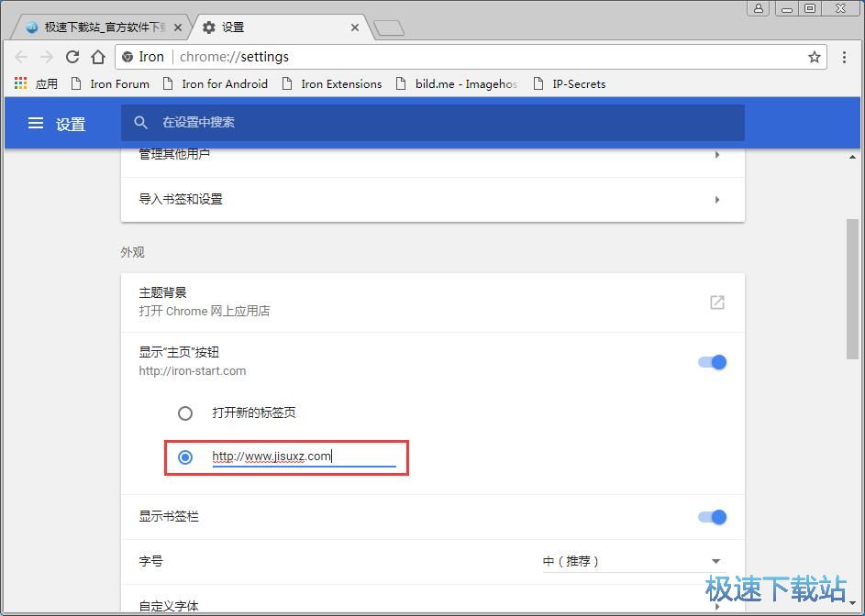865x616 pixels.
Task: Open the Iron Extensions bookmark
Action: point(340,83)
